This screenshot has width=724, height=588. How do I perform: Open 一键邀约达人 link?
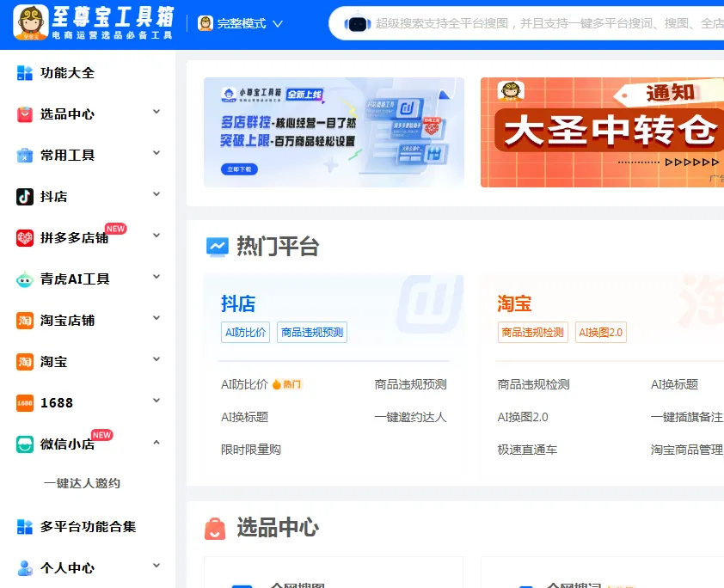coord(410,417)
